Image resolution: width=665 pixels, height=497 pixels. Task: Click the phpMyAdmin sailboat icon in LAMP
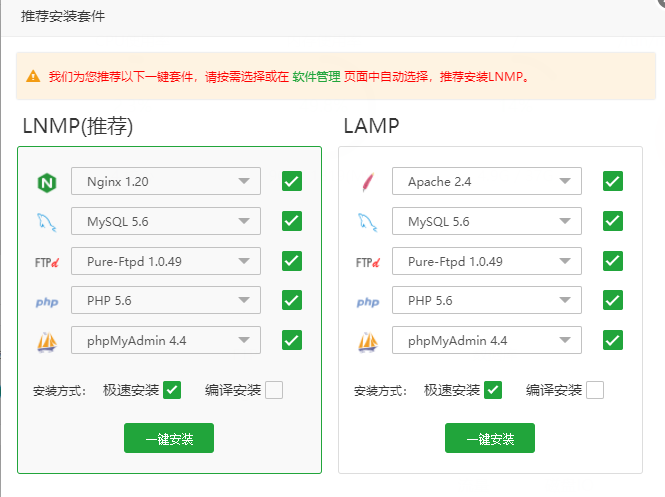[368, 342]
